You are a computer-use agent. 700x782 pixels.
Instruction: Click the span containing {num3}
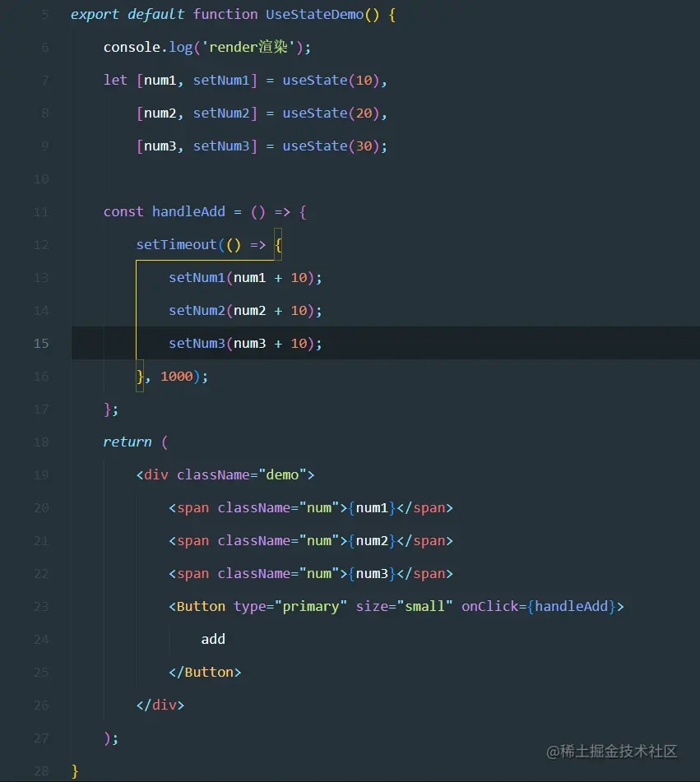[311, 573]
